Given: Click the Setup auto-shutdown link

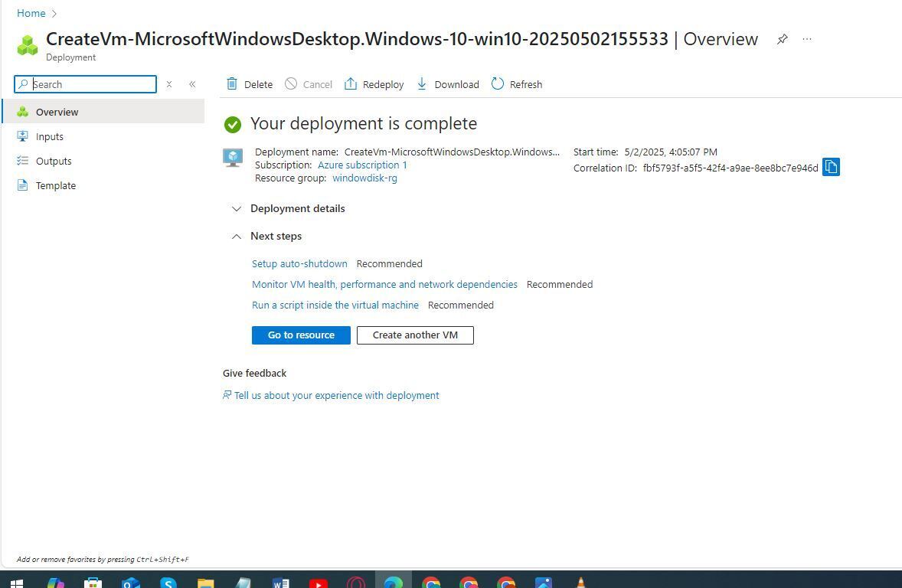Looking at the screenshot, I should click(299, 263).
